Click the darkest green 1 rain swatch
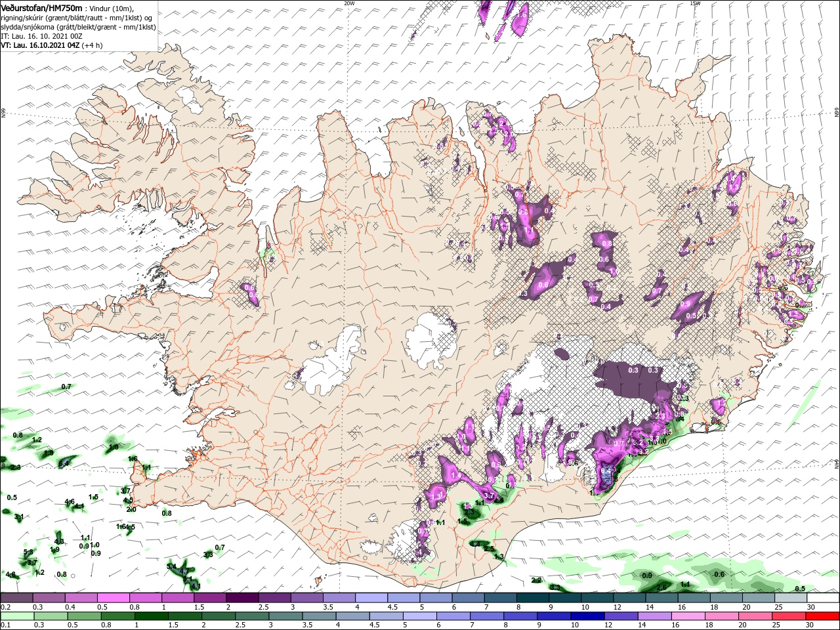 (x=151, y=616)
